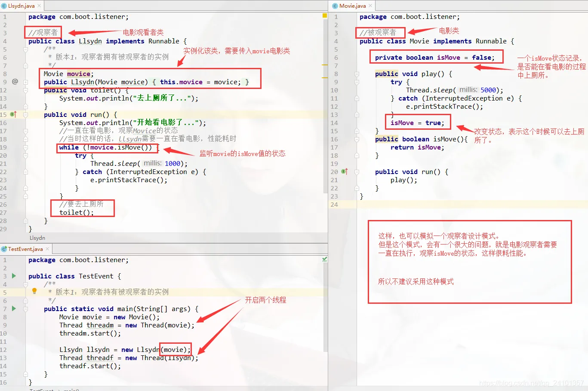The width and height of the screenshot is (588, 391).
Task: Collapse the Javadoc comment in Llsydn.java
Action: tap(25, 49)
